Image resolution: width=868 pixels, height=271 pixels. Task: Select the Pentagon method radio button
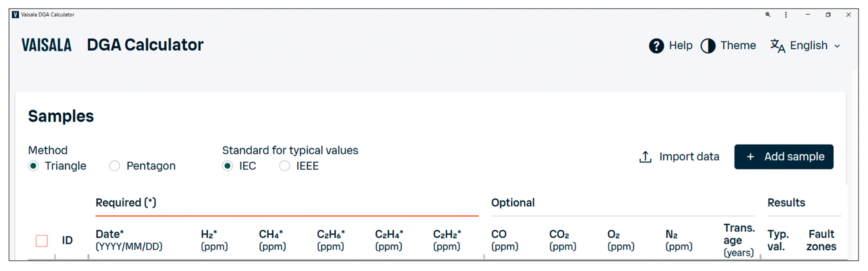[115, 166]
